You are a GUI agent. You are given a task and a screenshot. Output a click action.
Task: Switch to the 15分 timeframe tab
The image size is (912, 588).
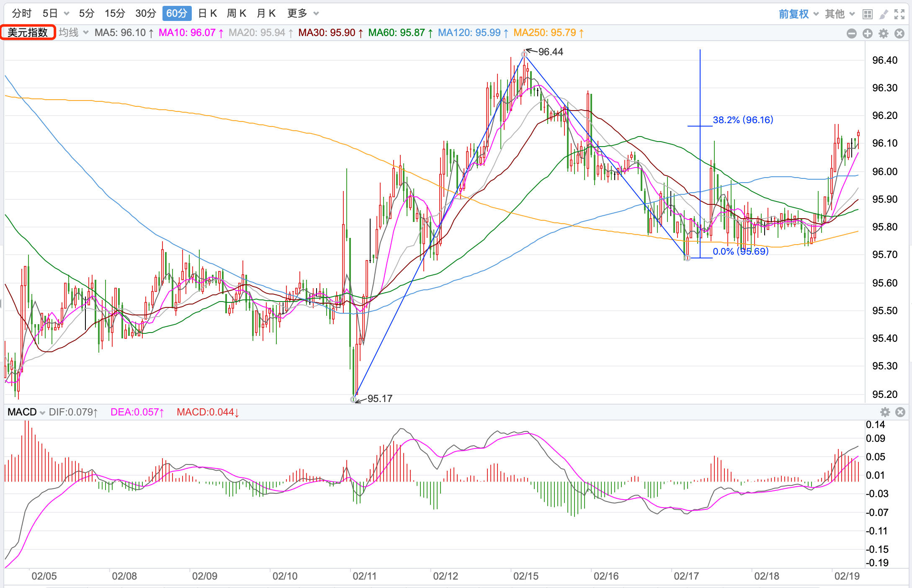point(115,13)
